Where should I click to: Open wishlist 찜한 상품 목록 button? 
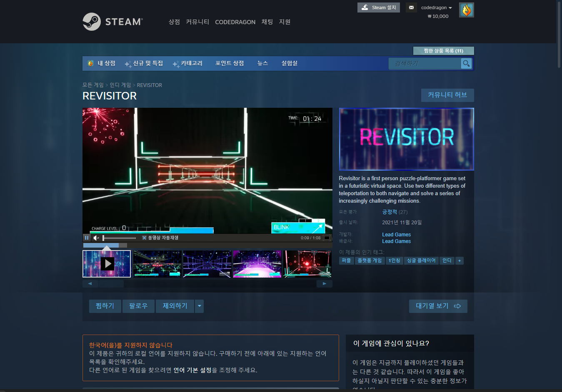(x=443, y=51)
